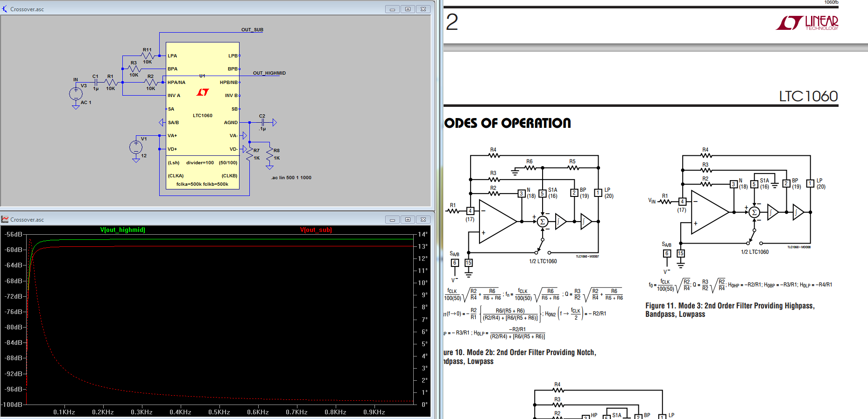Click the Linear Technology logo in datasheet
Viewport: 868px width, 419px height.
coord(807,22)
